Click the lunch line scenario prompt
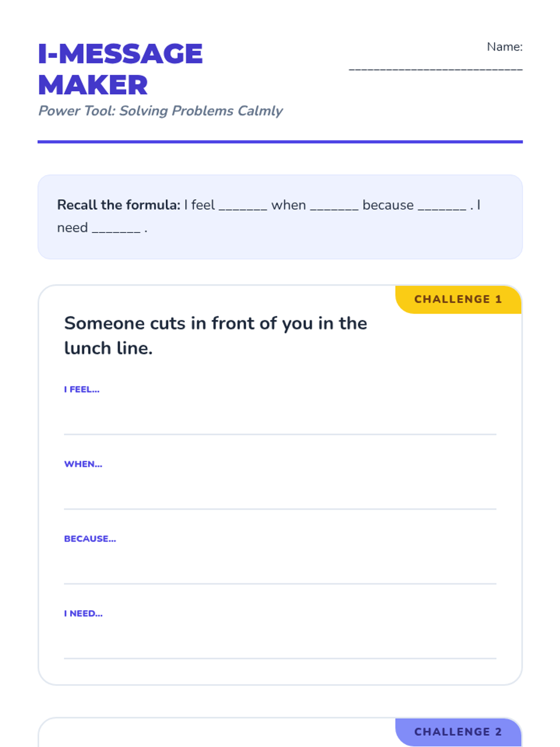The height and width of the screenshot is (747, 560). [216, 336]
